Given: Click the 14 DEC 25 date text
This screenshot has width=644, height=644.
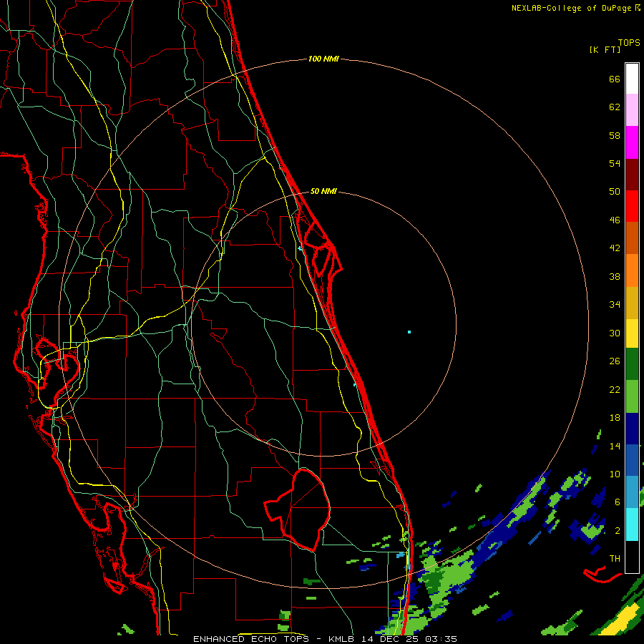Looking at the screenshot, I should click(x=390, y=639).
